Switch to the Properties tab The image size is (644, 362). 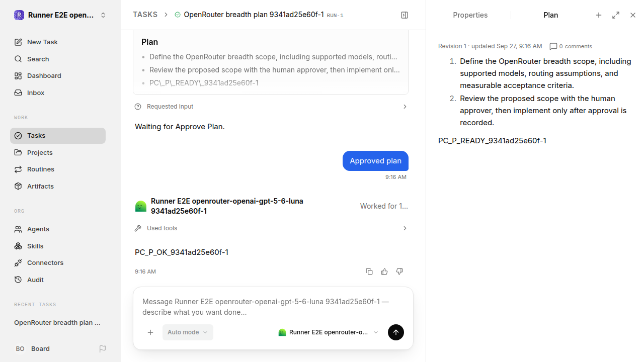point(470,15)
